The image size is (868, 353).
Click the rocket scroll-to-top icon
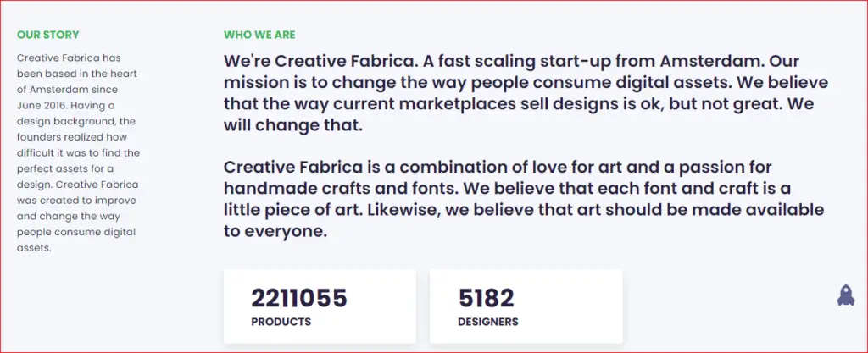pos(845,295)
